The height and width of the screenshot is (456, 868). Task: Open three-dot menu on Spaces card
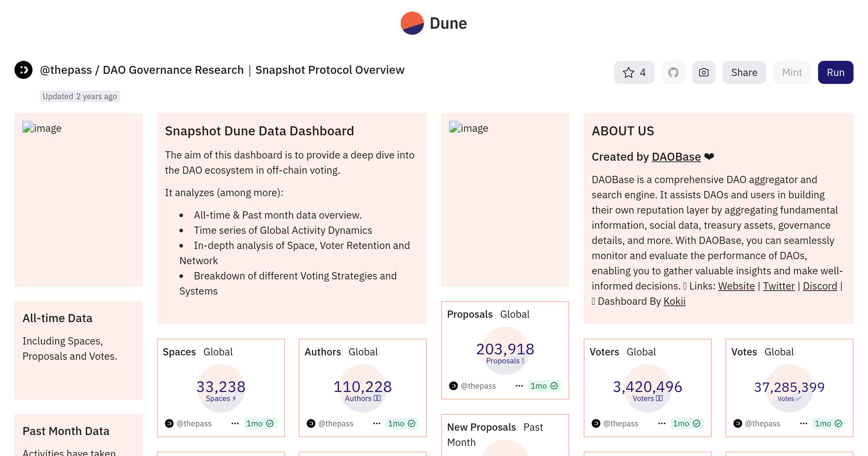[235, 423]
